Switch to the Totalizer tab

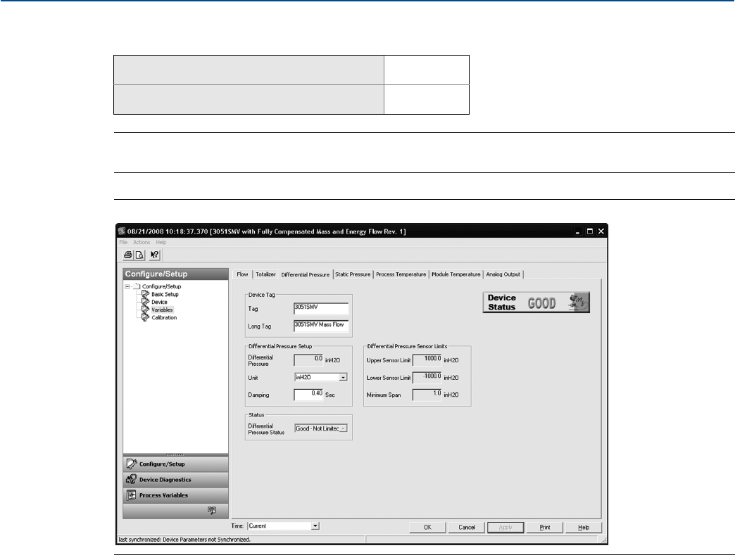(266, 274)
